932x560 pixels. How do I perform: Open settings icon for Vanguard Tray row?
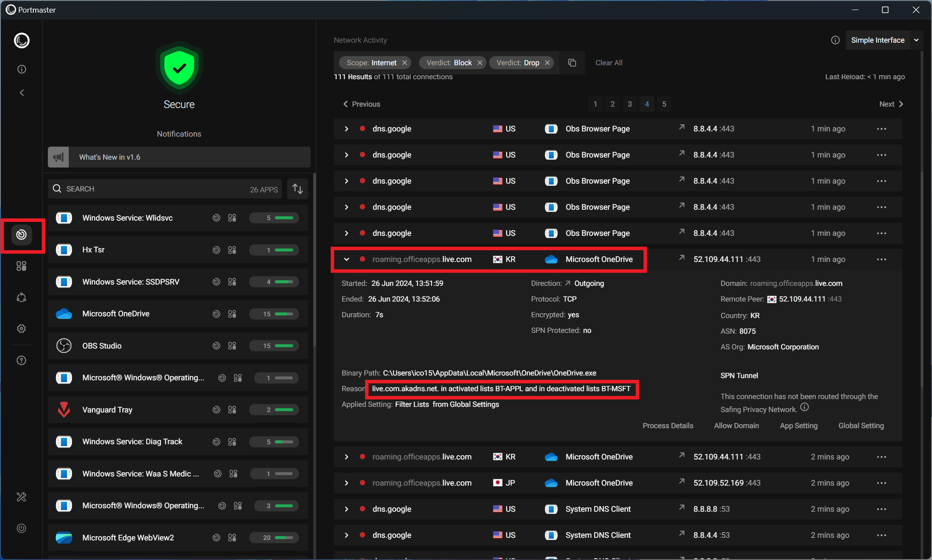click(232, 409)
